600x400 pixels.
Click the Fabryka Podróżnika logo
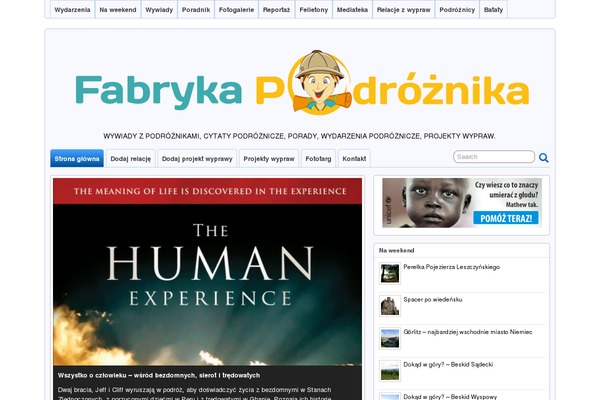[302, 83]
